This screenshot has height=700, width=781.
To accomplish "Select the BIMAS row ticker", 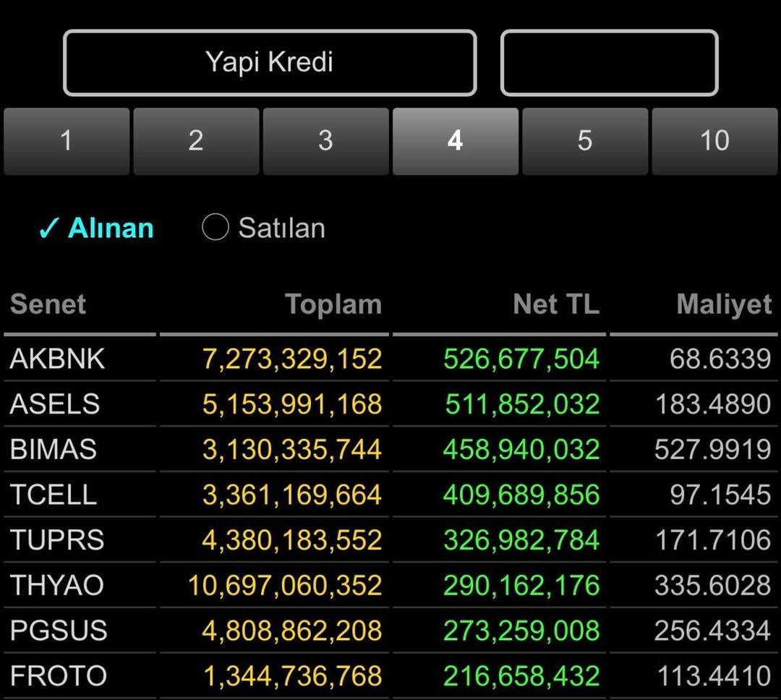I will click(x=54, y=449).
